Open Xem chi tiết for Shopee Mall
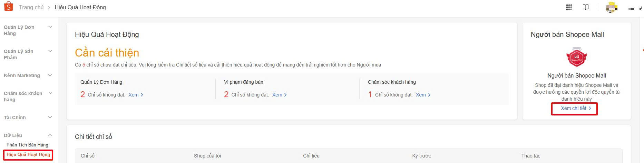644x163 pixels. coord(576,108)
